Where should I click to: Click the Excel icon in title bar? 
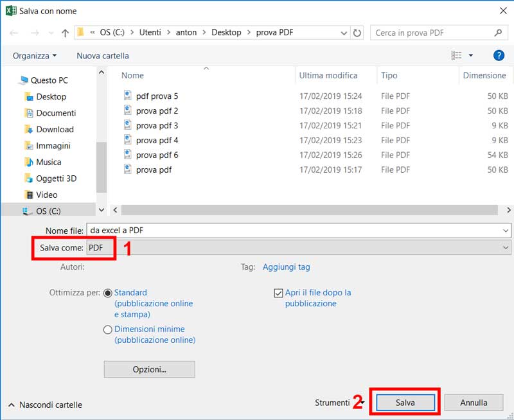(x=11, y=10)
